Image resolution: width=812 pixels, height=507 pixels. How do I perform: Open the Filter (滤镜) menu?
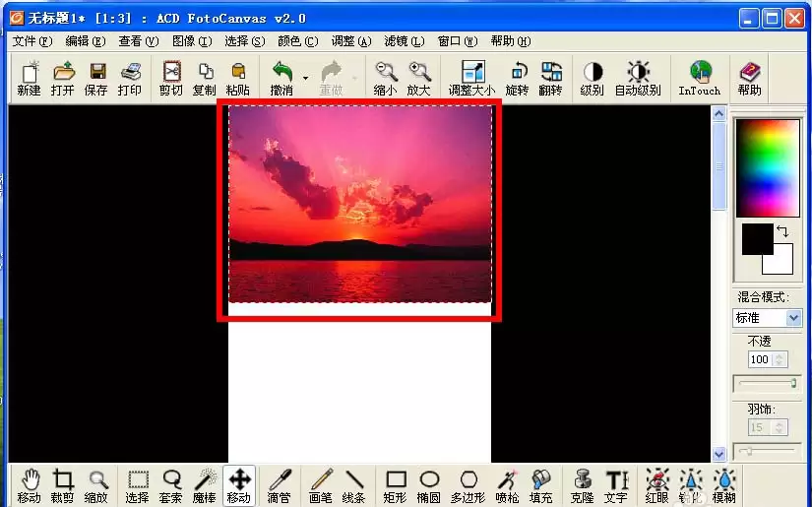point(404,41)
